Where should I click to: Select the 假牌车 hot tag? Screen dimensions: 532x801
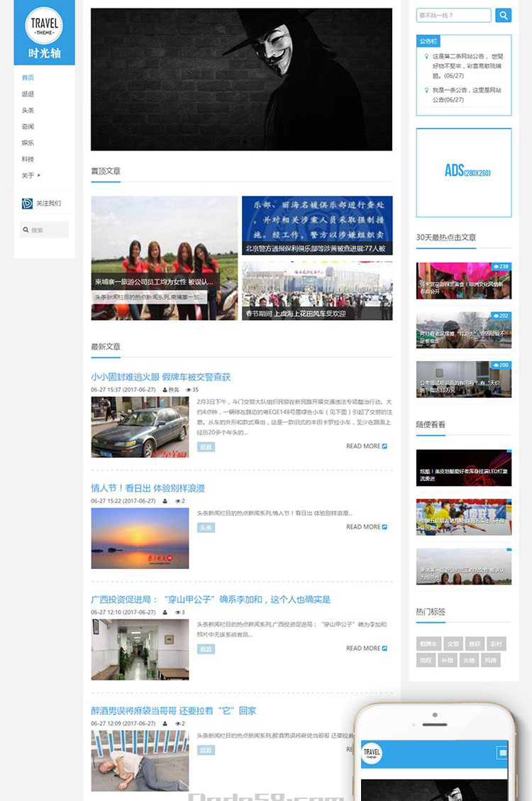[x=428, y=643]
